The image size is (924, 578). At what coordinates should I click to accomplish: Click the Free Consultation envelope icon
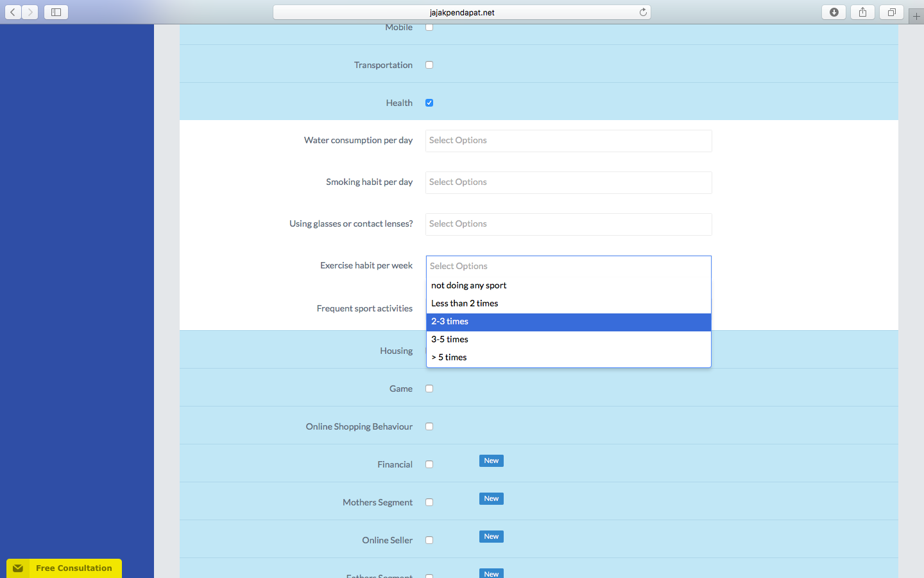pyautogui.click(x=18, y=568)
